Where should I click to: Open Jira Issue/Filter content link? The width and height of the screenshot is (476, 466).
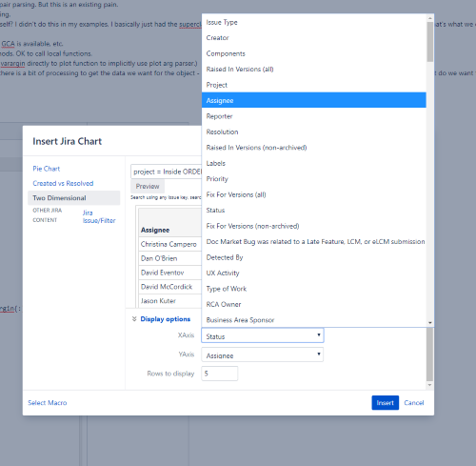[x=99, y=216]
